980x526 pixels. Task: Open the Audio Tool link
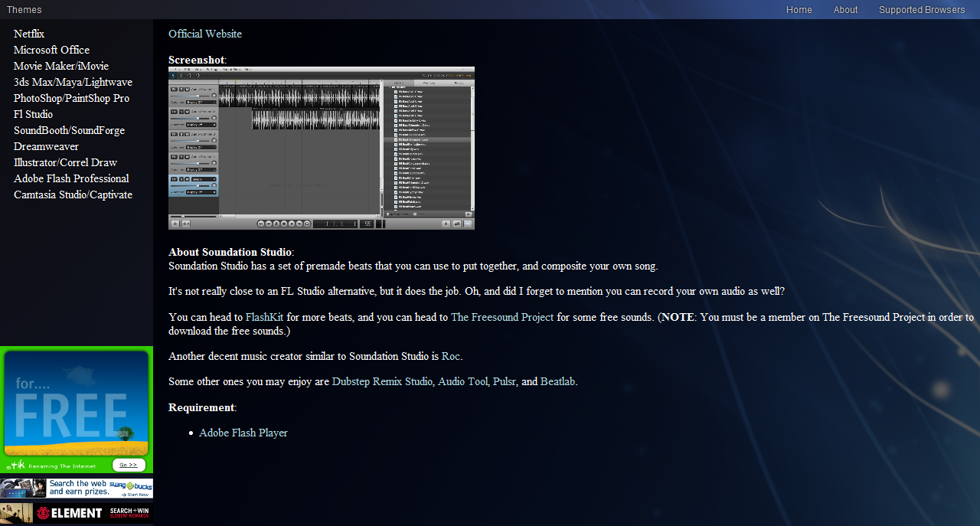(x=462, y=381)
